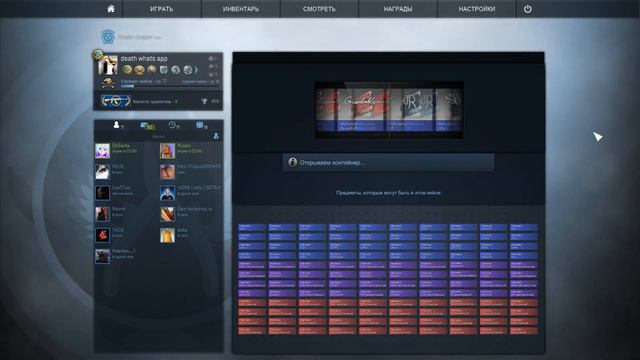Switch to the lobby invites tab icon
Image resolution: width=640 pixels, height=360 pixels.
tap(144, 125)
